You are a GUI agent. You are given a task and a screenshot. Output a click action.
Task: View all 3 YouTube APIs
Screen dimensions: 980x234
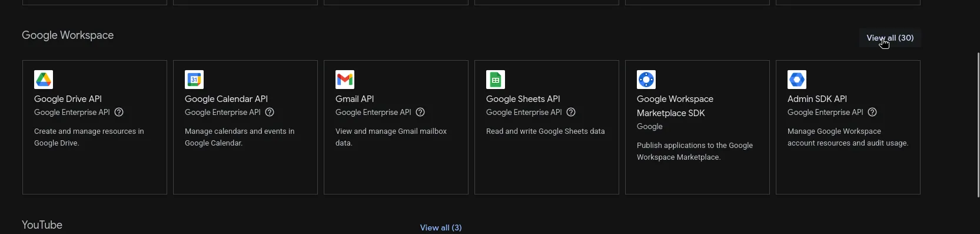441,228
